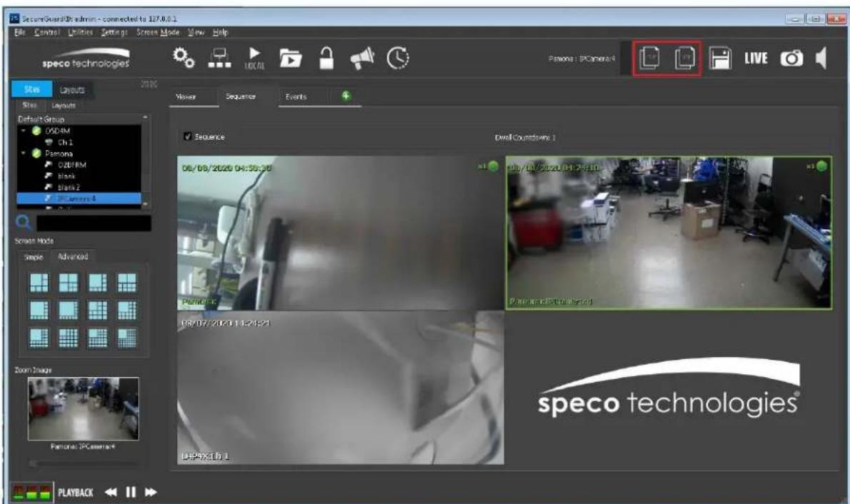
Task: Select the Simple screen mode tab
Action: [x=34, y=257]
